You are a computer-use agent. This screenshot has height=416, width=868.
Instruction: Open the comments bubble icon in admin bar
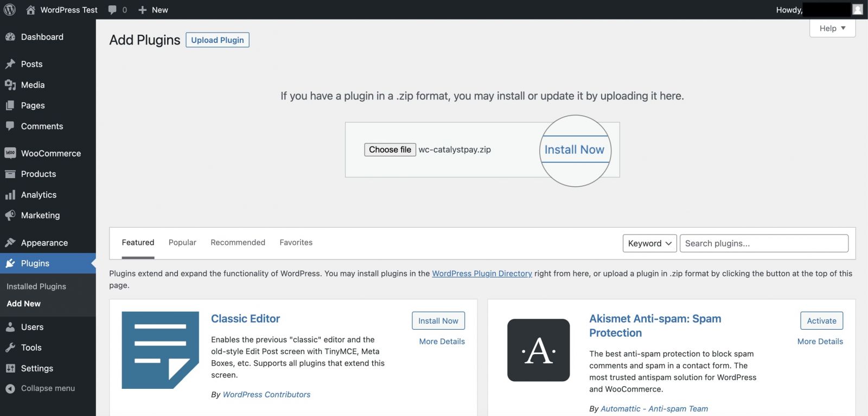click(x=112, y=10)
